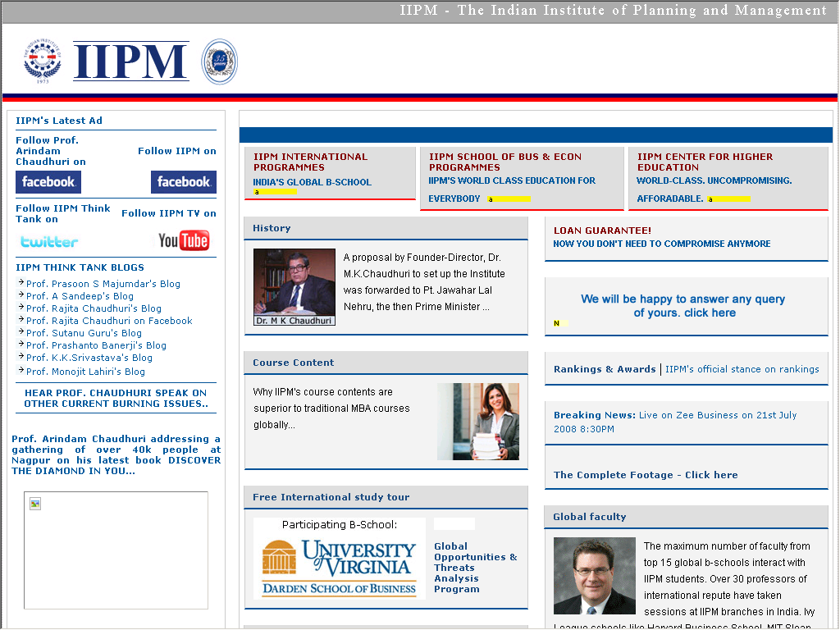
Task: Click Follow IIPM Think Tank on label
Action: tap(62, 214)
